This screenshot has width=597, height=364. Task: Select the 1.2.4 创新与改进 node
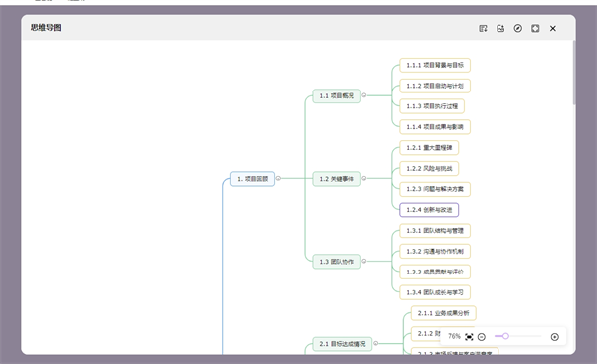tap(429, 210)
